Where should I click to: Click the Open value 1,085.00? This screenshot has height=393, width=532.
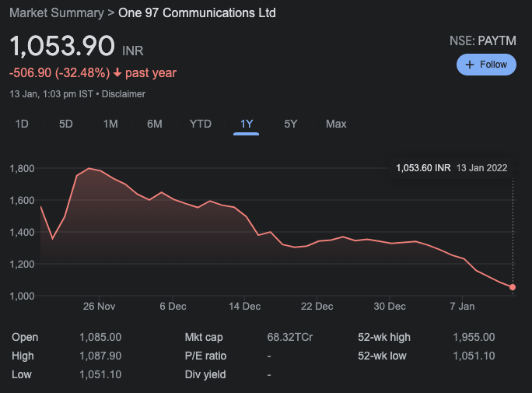pos(100,337)
